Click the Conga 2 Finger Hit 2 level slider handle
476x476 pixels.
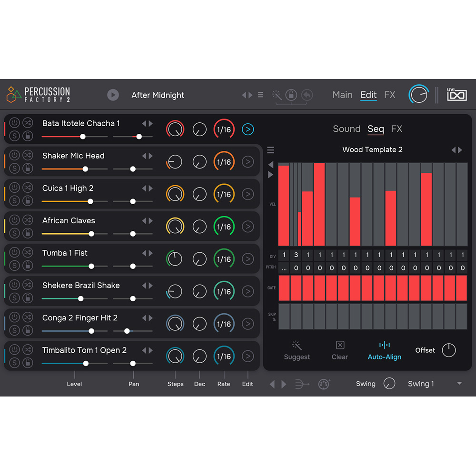[91, 331]
